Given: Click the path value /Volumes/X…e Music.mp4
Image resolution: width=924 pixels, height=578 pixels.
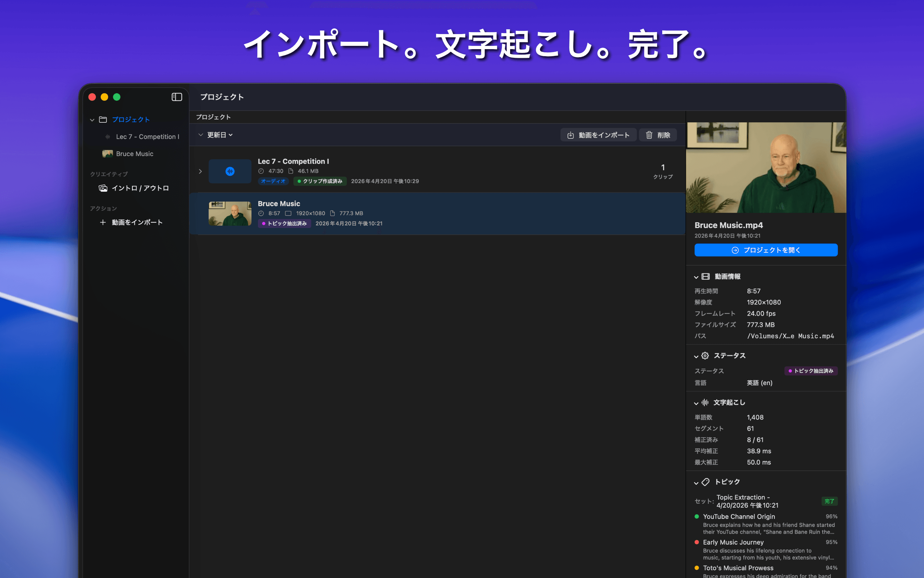Looking at the screenshot, I should click(x=790, y=336).
